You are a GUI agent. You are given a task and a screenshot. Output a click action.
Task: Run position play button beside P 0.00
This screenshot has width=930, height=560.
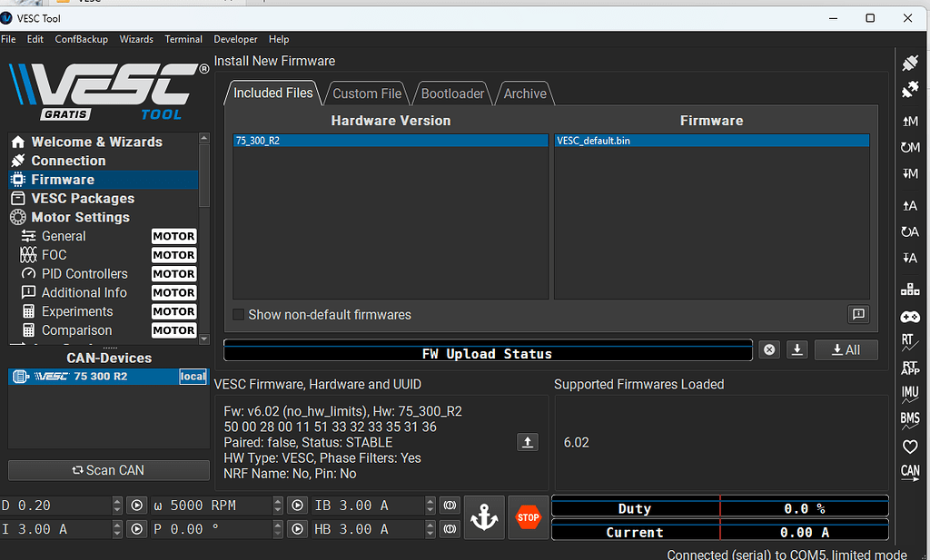click(297, 529)
